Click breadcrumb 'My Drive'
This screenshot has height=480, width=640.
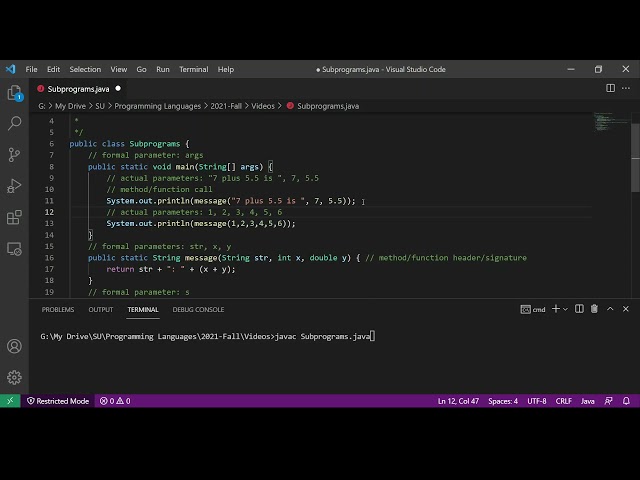(x=70, y=106)
